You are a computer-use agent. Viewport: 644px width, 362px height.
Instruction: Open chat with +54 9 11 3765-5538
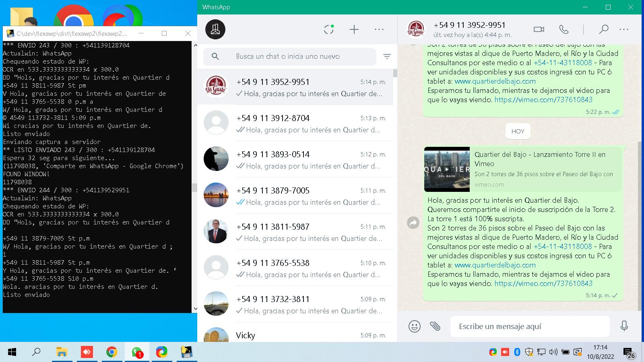point(295,268)
